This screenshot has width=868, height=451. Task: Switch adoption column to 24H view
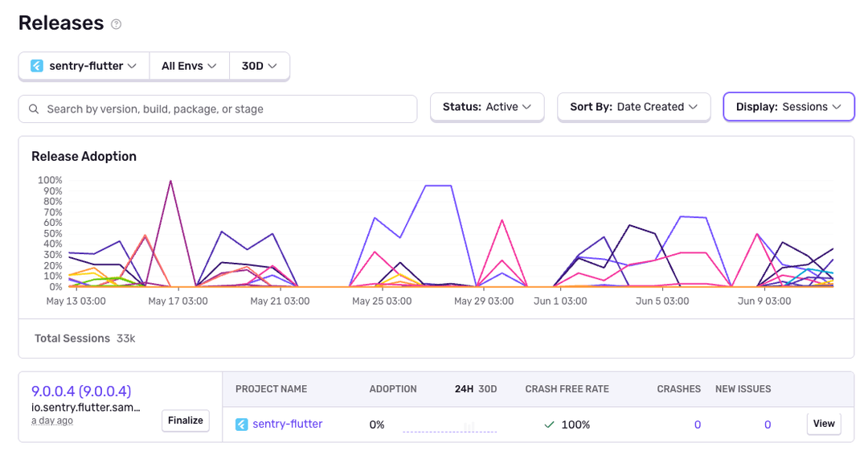click(464, 389)
